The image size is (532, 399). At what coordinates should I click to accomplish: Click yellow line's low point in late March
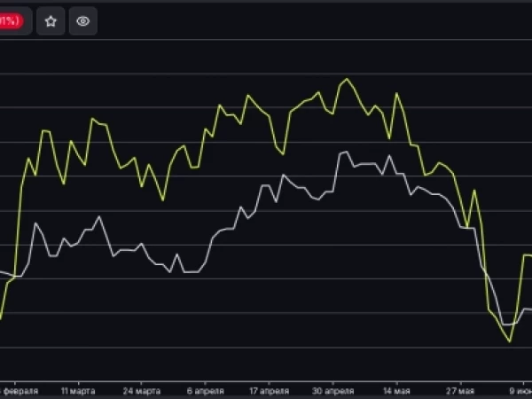(163, 200)
